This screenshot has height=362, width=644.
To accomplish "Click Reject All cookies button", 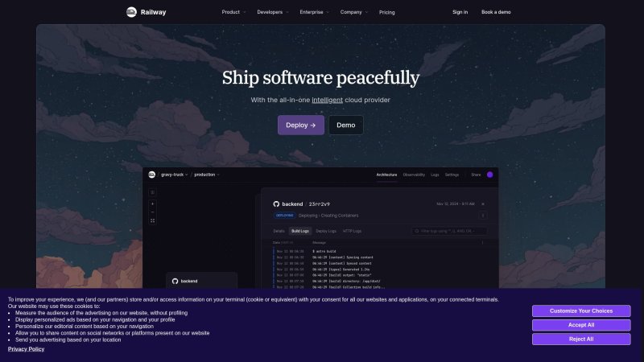I will click(x=581, y=339).
